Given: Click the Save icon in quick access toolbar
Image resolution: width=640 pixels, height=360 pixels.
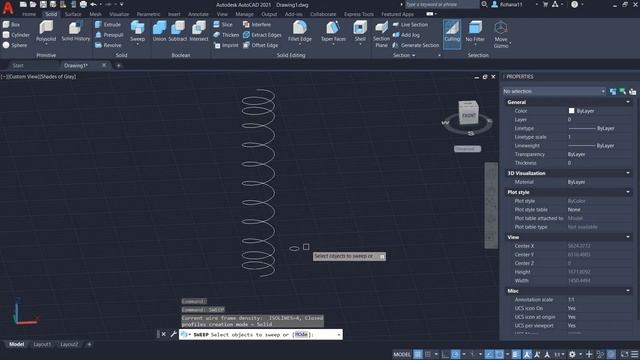Looking at the screenshot, I should click(x=43, y=4).
